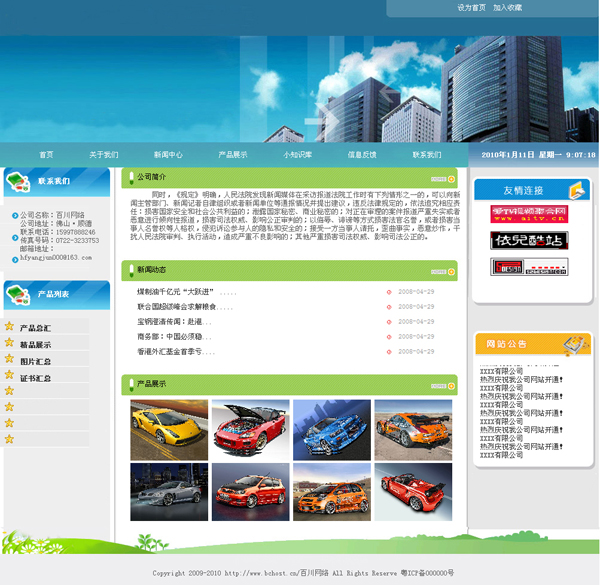Click the 联系我们 sidebar header icon
The width and height of the screenshot is (600, 585).
pos(18,181)
